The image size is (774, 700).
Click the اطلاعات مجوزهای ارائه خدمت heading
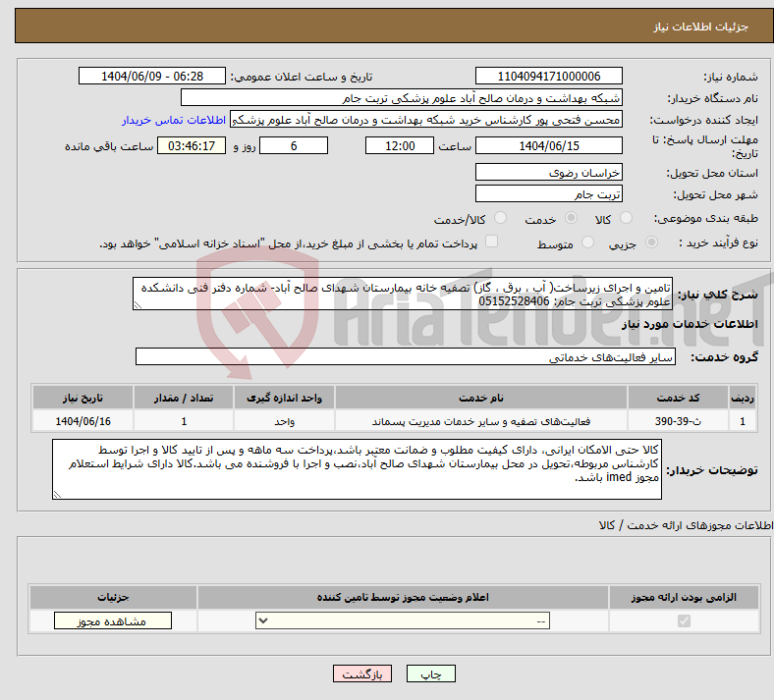coord(686,525)
